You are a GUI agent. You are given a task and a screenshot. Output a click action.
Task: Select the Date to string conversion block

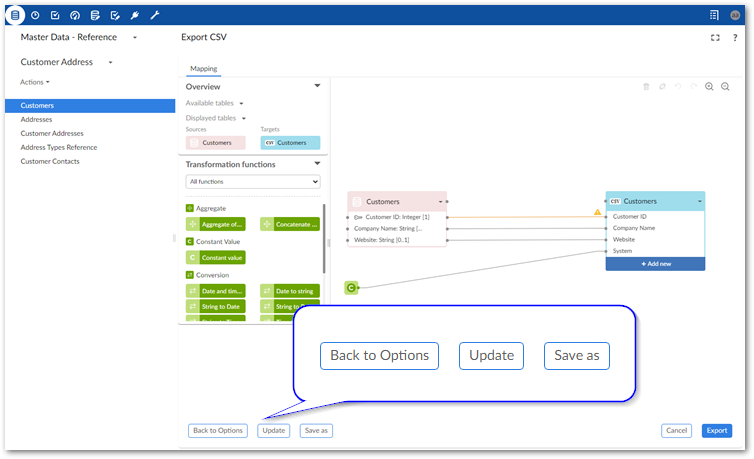click(290, 291)
